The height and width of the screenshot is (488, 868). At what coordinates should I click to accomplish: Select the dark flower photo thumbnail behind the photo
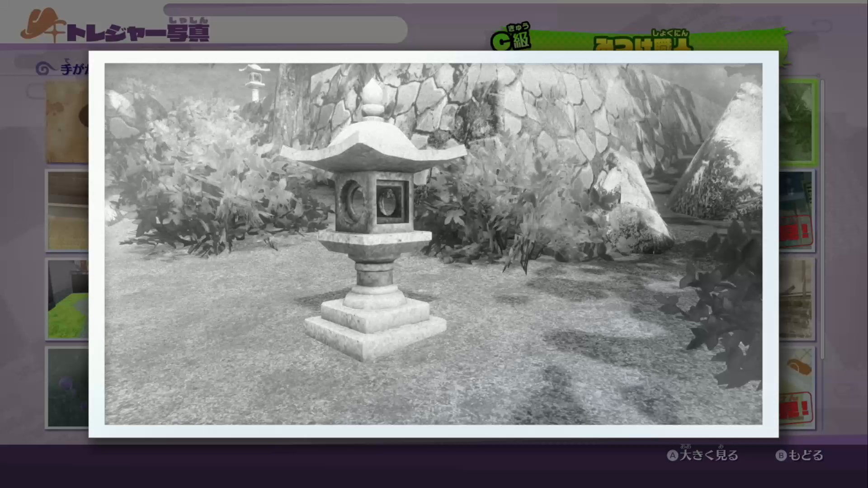point(67,387)
